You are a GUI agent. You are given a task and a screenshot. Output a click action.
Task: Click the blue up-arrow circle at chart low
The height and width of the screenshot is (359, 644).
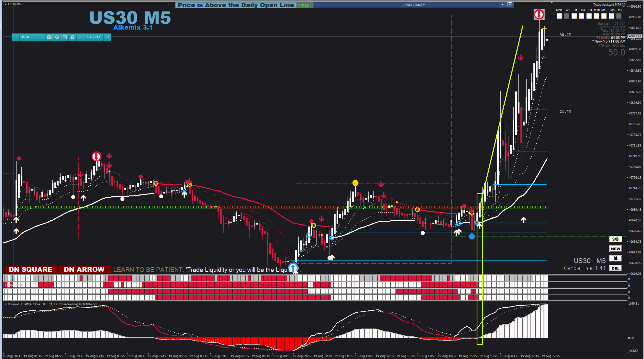tap(293, 268)
